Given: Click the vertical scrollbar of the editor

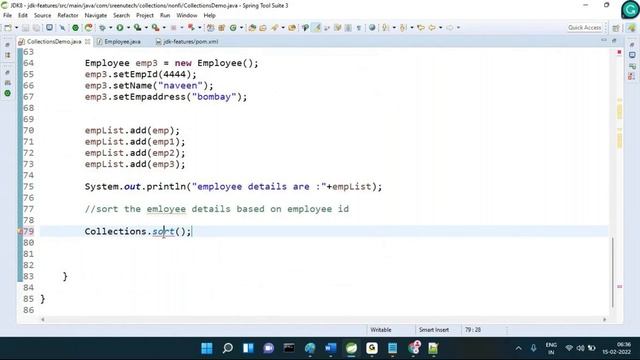Looking at the screenshot, I should (613, 273).
